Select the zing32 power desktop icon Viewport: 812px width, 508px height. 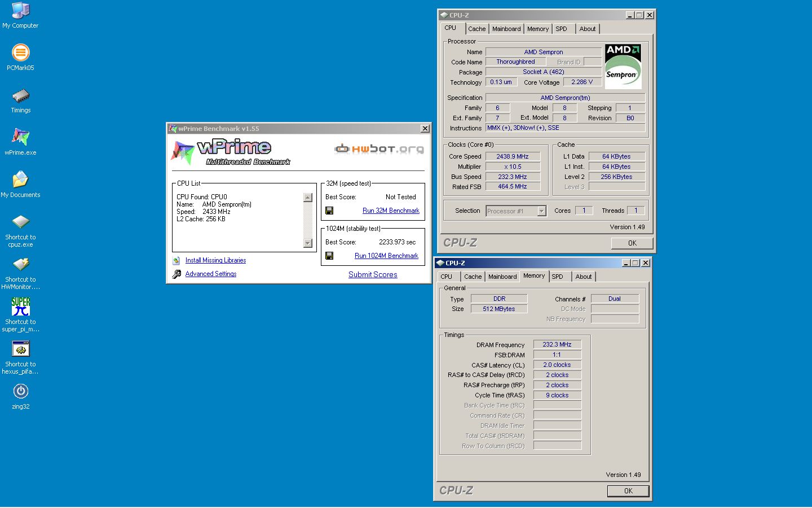[20, 392]
